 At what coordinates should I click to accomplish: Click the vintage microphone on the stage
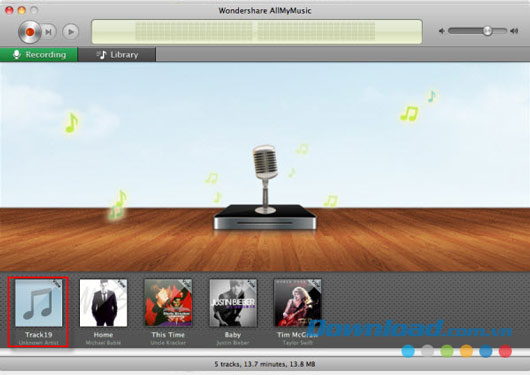(x=265, y=179)
